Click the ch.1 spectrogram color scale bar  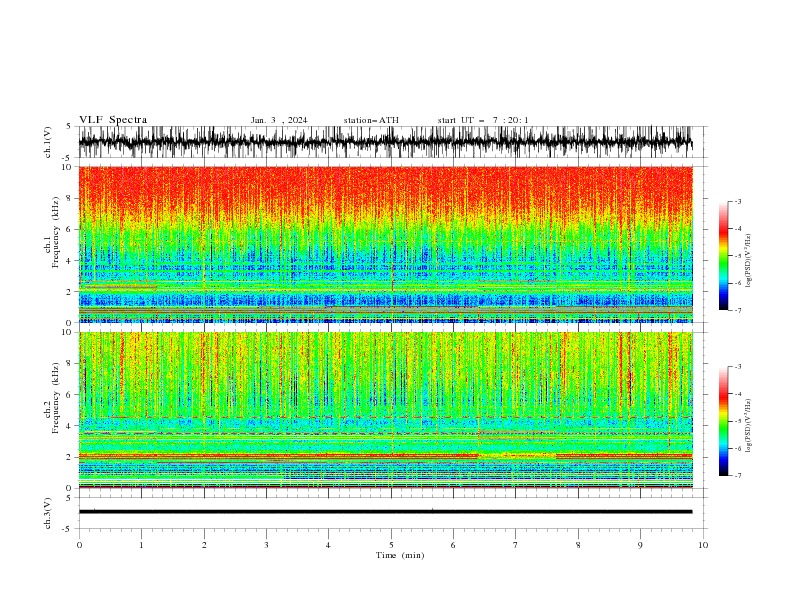723,256
